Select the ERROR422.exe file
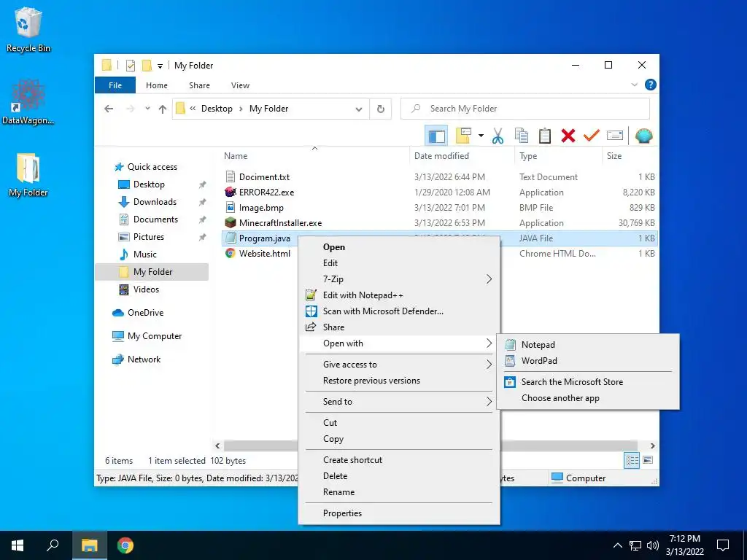The width and height of the screenshot is (747, 560). tap(266, 192)
